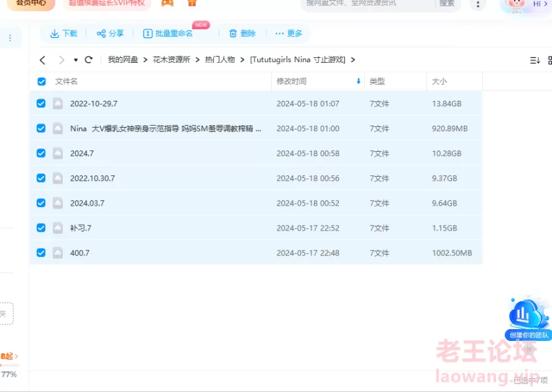552x392 pixels.
Task: Open the file named 2022.10.30.7
Action: [x=92, y=178]
